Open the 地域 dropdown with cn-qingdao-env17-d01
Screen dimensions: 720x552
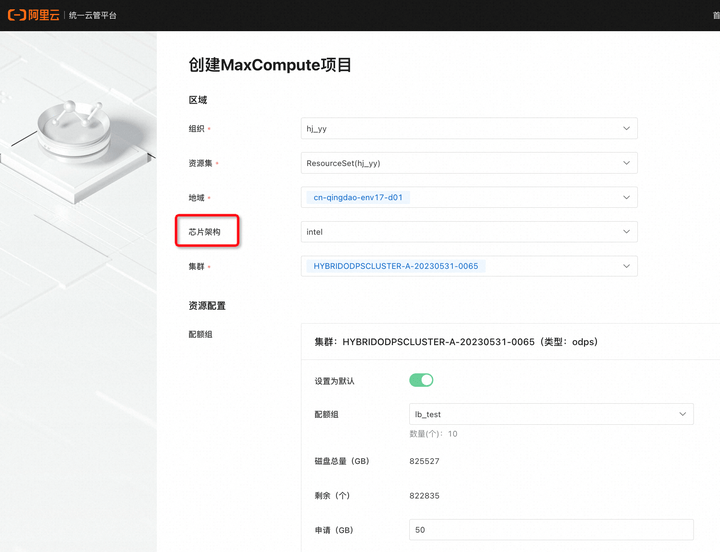[x=469, y=197]
